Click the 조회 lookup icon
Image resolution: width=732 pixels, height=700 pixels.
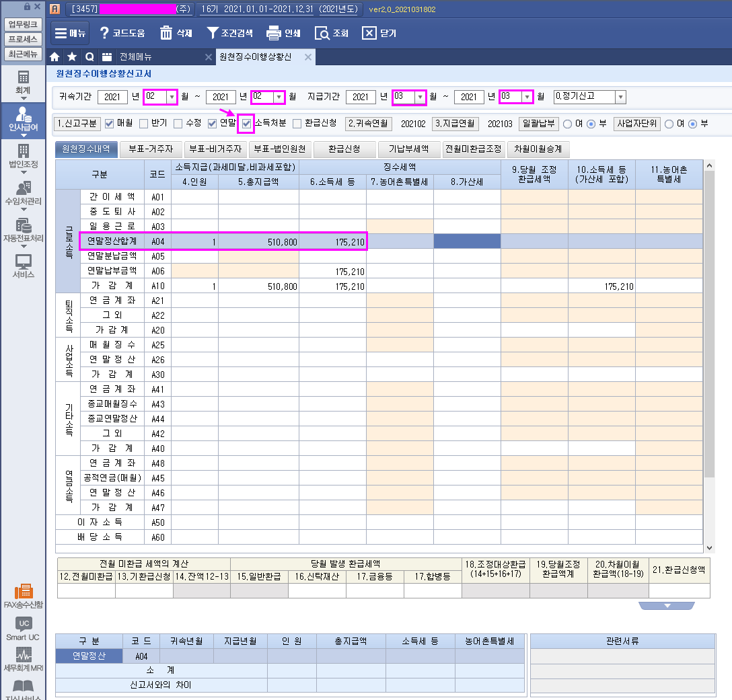coord(322,33)
